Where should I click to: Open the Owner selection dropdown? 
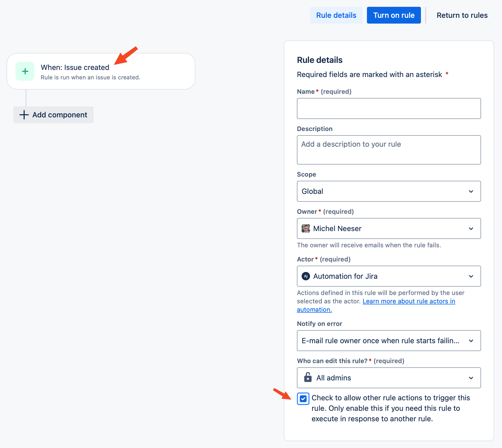pos(471,228)
